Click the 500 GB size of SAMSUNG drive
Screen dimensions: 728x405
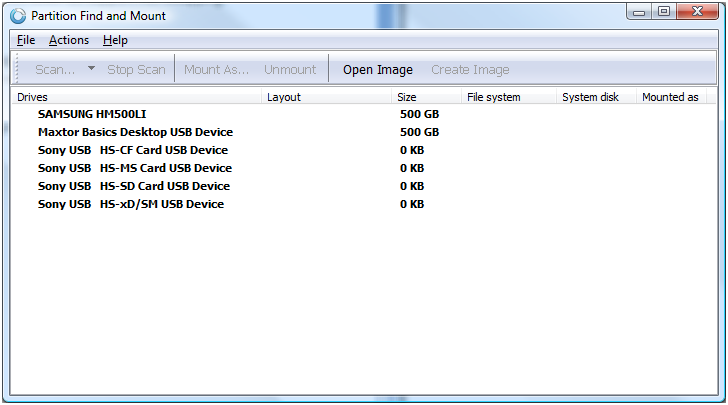click(419, 114)
